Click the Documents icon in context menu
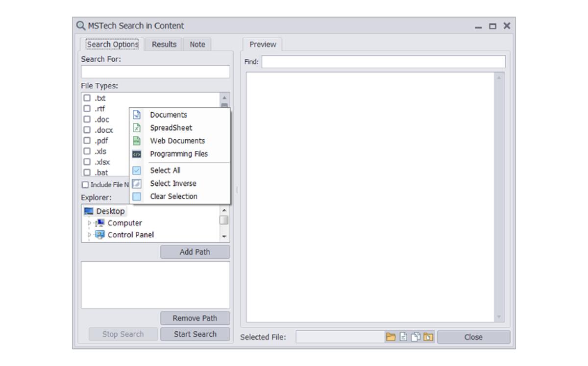588x366 pixels. (x=137, y=115)
